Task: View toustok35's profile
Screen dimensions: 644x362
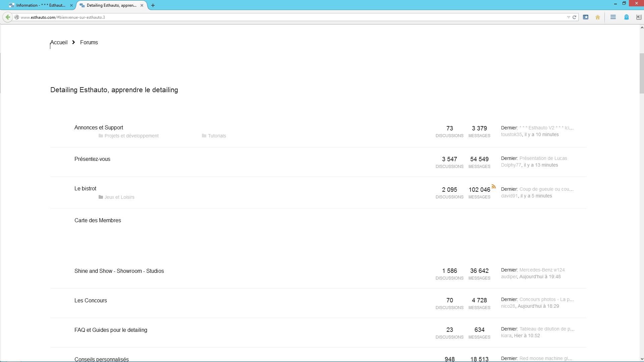Action: click(x=512, y=134)
